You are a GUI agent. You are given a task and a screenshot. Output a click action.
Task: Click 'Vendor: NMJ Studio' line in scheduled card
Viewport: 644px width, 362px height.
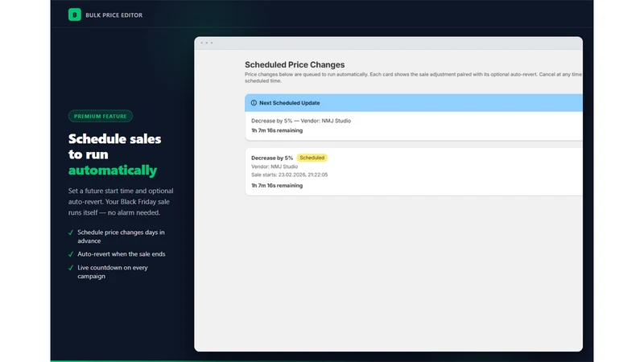click(x=275, y=167)
